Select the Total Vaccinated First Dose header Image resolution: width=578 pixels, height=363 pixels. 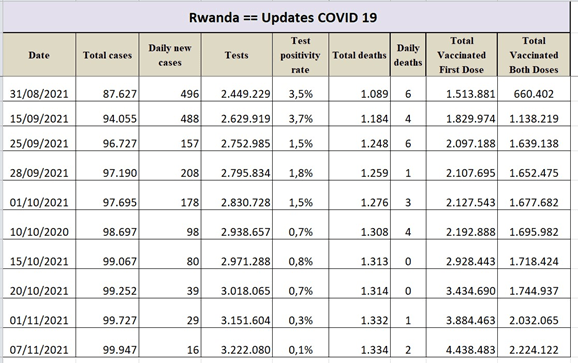pos(462,55)
